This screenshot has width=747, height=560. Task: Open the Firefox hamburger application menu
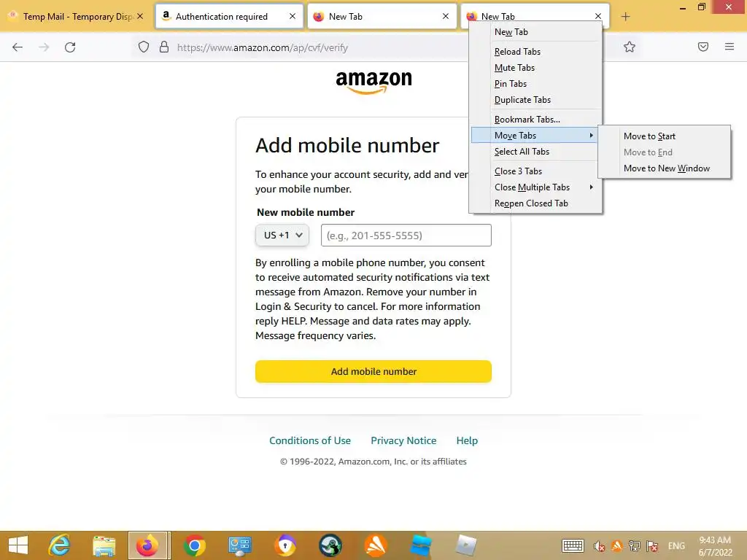pos(729,47)
